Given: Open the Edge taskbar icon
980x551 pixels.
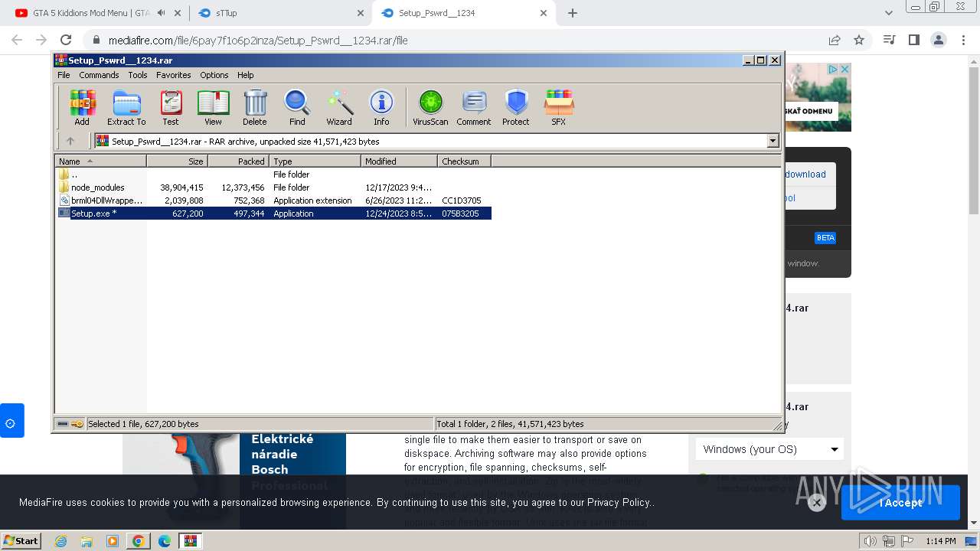Looking at the screenshot, I should click(x=164, y=541).
